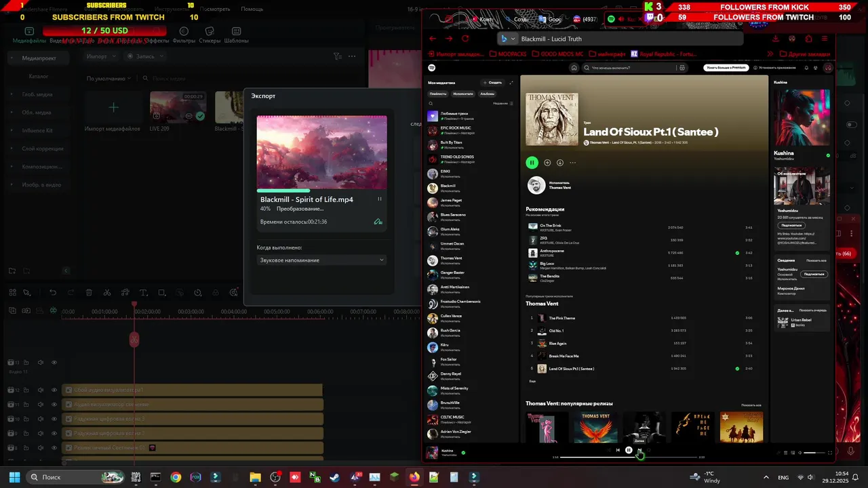Select the Text tool in the timeline toolbar

coord(143,293)
